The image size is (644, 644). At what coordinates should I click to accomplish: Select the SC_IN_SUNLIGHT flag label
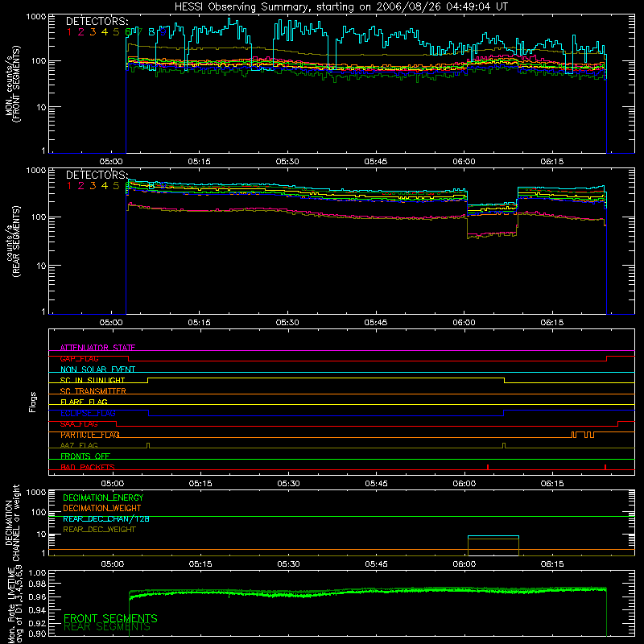pos(93,380)
